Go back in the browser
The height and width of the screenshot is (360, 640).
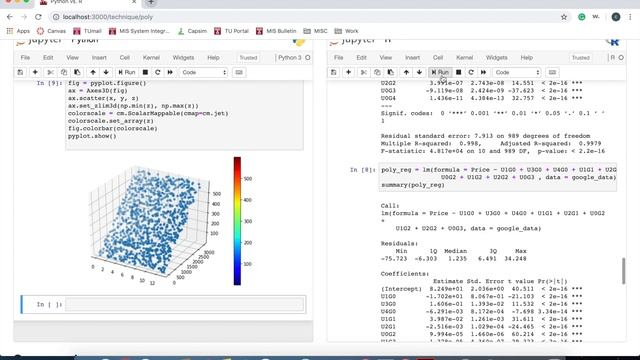[x=10, y=17]
